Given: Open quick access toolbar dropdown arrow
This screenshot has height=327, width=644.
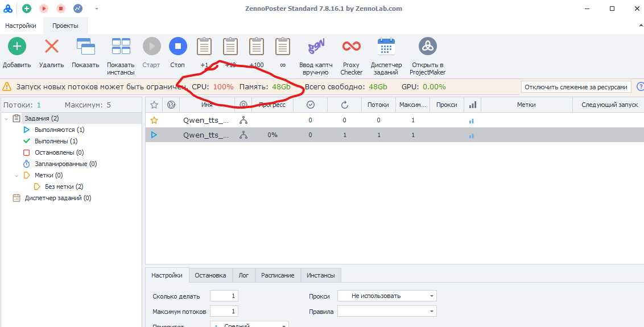Looking at the screenshot, I should [97, 9].
